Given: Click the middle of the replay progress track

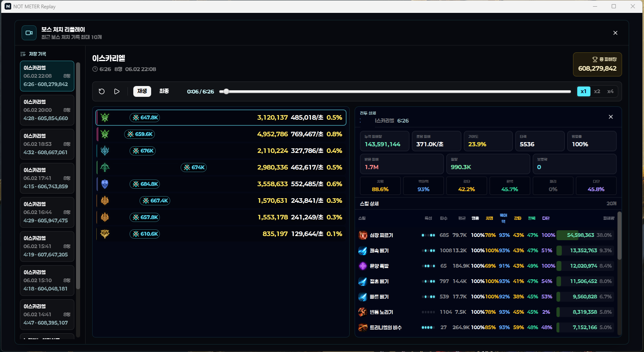Looking at the screenshot, I should pyautogui.click(x=395, y=91).
